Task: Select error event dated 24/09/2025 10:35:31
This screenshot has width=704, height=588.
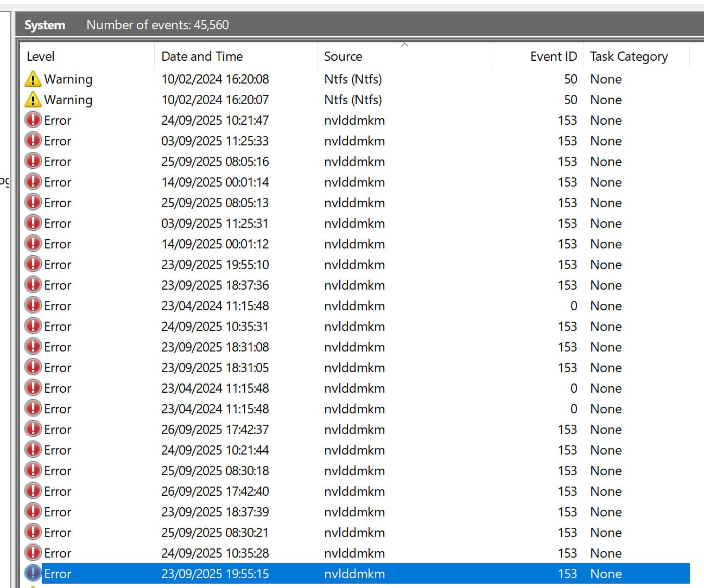Action: click(x=215, y=327)
